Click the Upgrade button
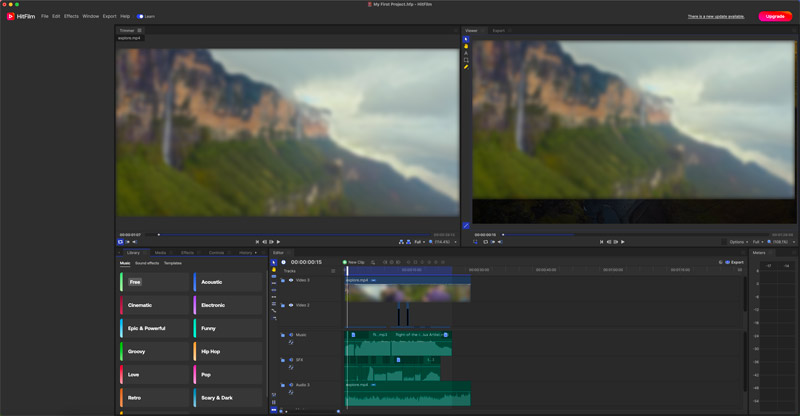 pos(774,16)
